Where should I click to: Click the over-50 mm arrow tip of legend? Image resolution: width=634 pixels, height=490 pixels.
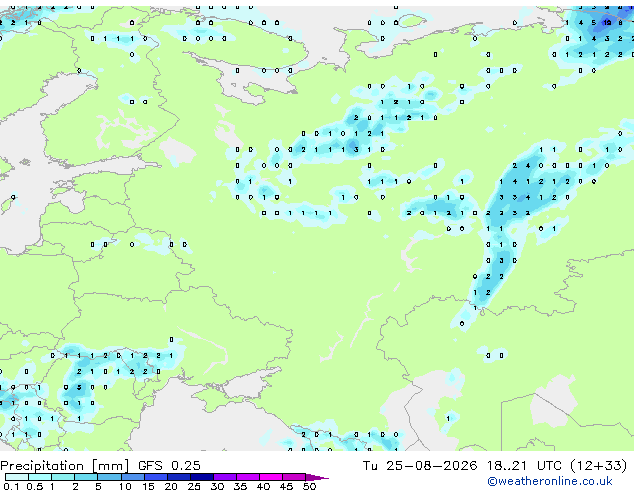pos(317,477)
